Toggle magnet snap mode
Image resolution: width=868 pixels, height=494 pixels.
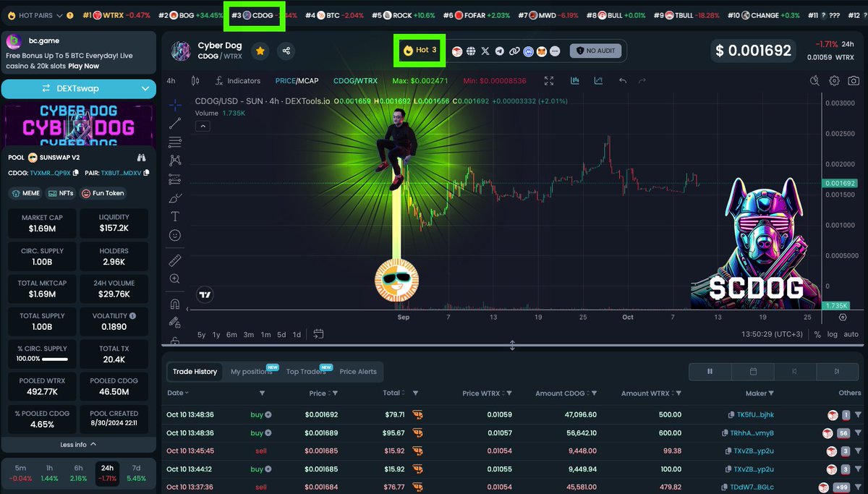[175, 304]
